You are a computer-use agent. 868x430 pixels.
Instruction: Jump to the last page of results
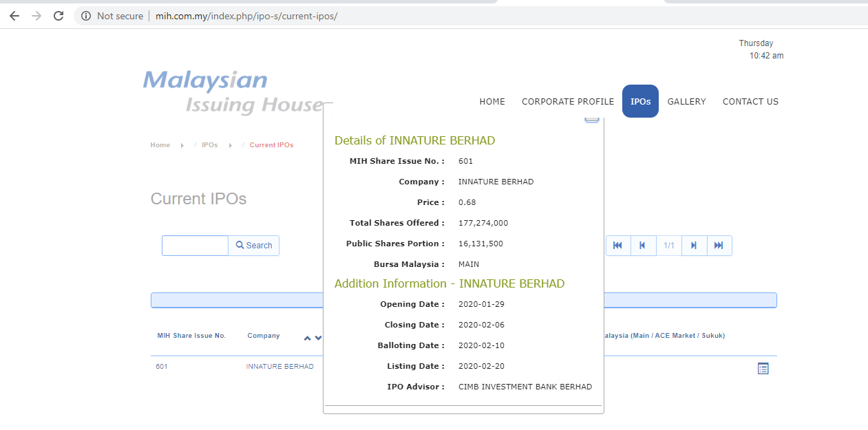(x=719, y=246)
